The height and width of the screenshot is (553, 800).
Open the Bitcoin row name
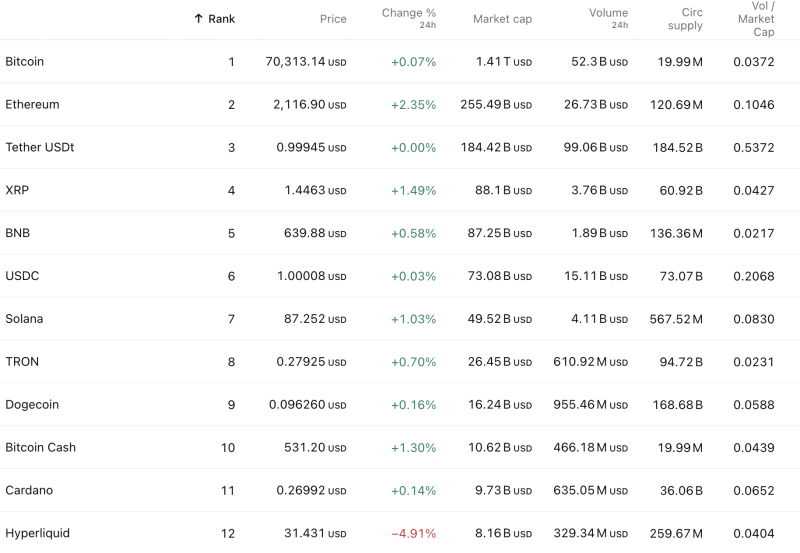tap(24, 62)
